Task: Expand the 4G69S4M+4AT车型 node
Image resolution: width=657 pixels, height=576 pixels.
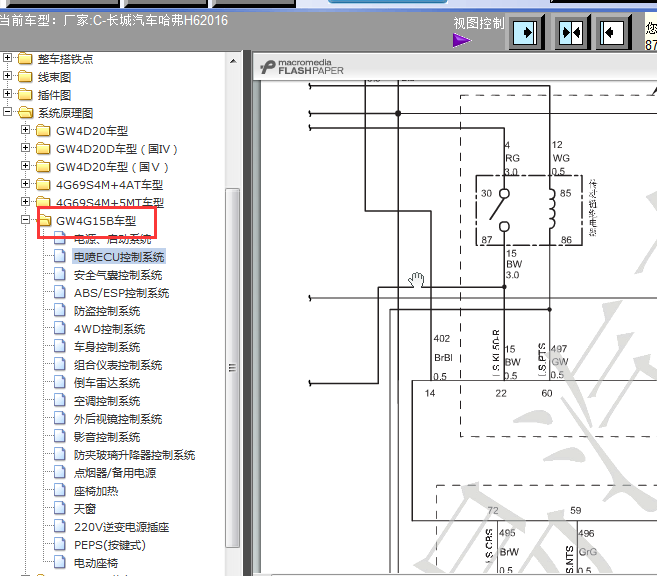Action: pyautogui.click(x=25, y=184)
